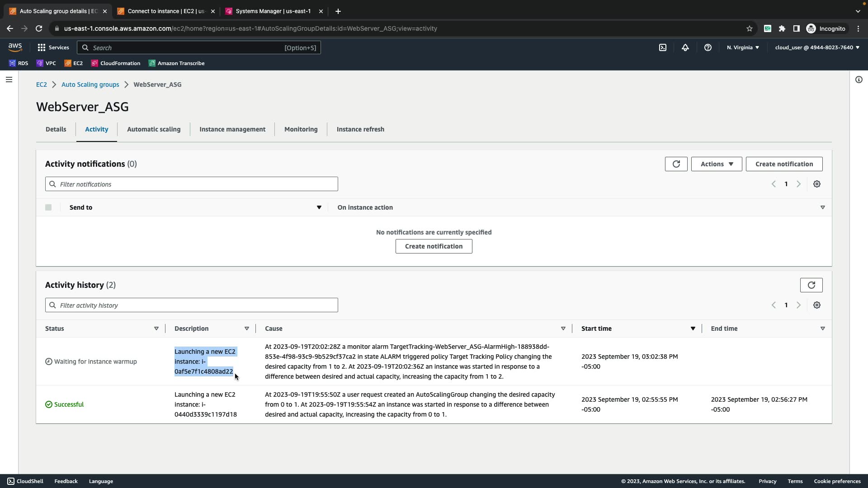Open the CloudShell icon in top navigation
Viewport: 868px width, 488px height.
click(663, 47)
